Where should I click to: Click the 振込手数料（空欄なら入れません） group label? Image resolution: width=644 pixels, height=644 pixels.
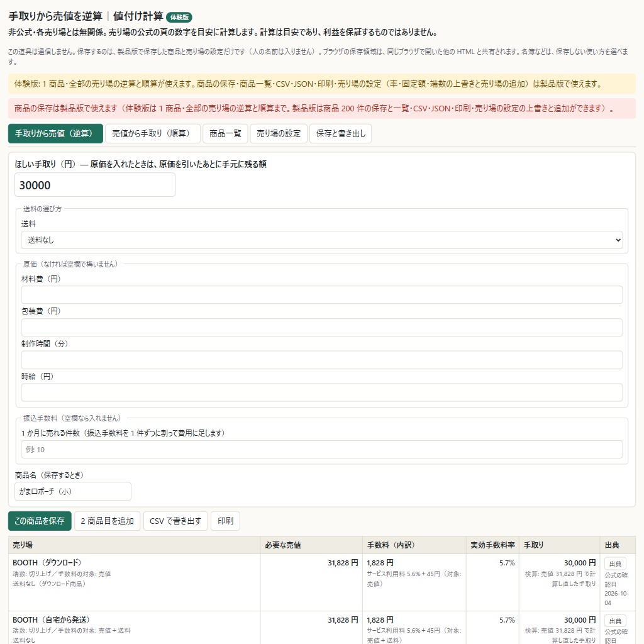tap(72, 418)
